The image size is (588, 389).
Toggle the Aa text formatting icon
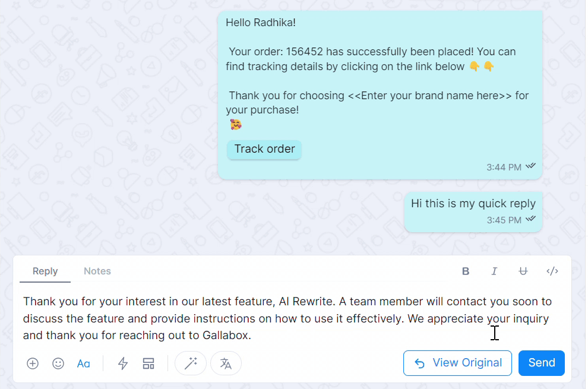click(84, 363)
